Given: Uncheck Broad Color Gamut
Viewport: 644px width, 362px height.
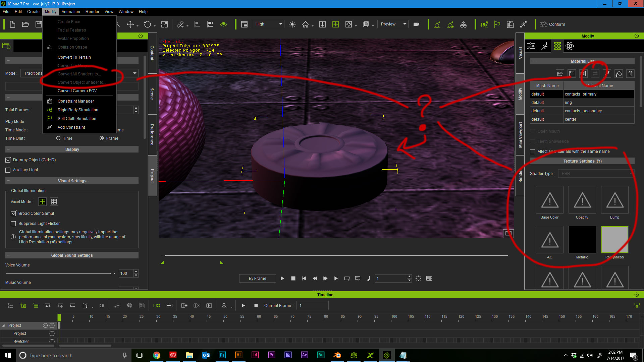Looking at the screenshot, I should 13,214.
